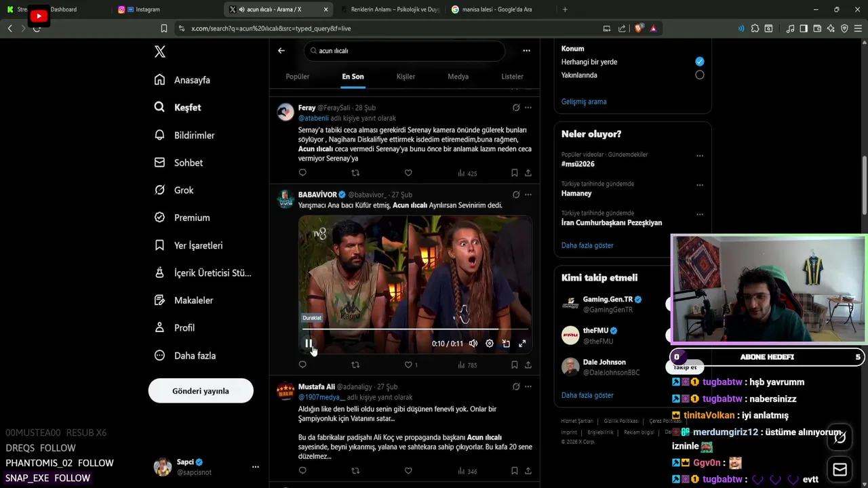Expand Daha fazla menu in sidebar
Screen dimensions: 868x488
[185, 355]
